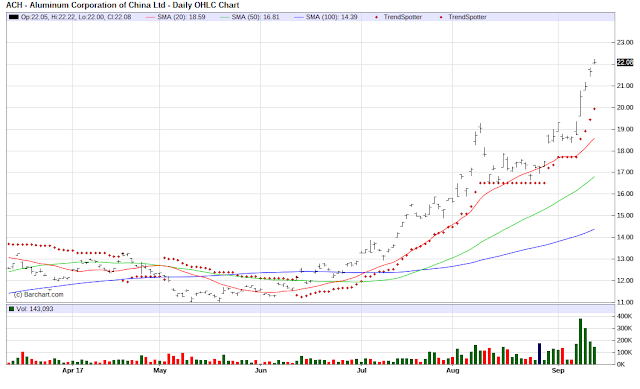Click the green SMA (50) legend line

pos(224,17)
